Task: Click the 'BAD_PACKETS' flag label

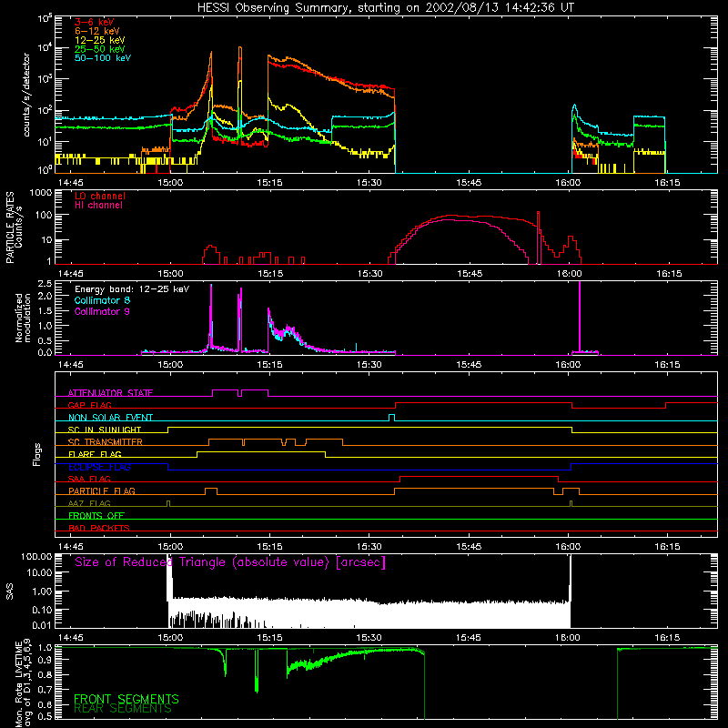Action: pos(99,528)
